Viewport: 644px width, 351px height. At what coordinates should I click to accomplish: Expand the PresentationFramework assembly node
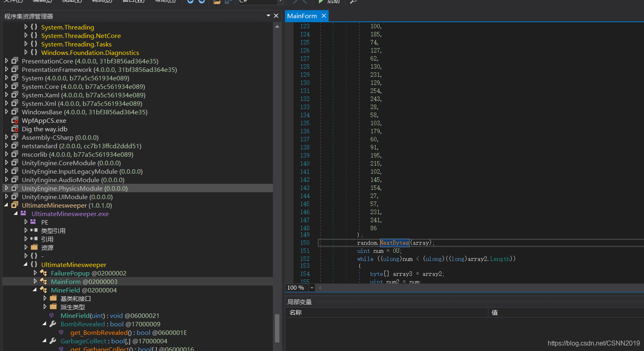6,69
